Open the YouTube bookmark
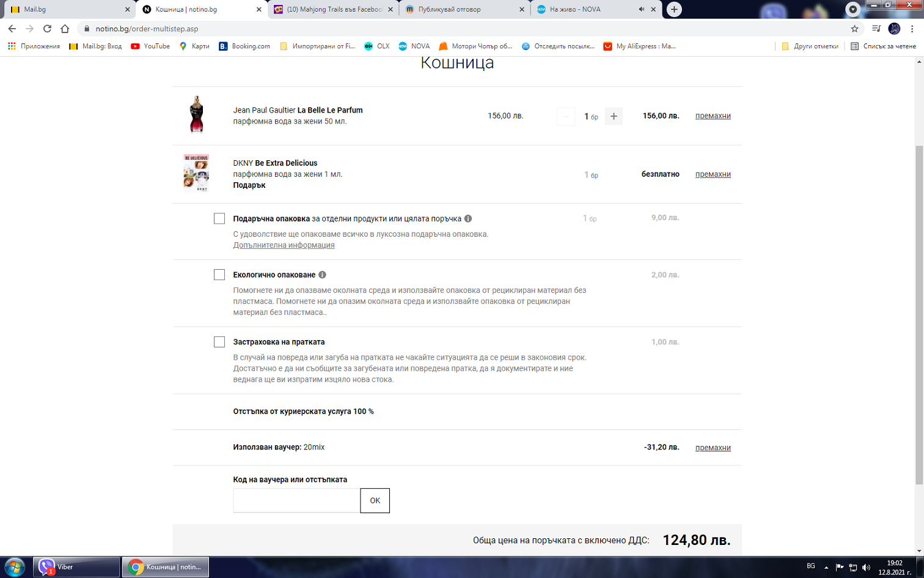This screenshot has height=578, width=924. click(x=150, y=46)
